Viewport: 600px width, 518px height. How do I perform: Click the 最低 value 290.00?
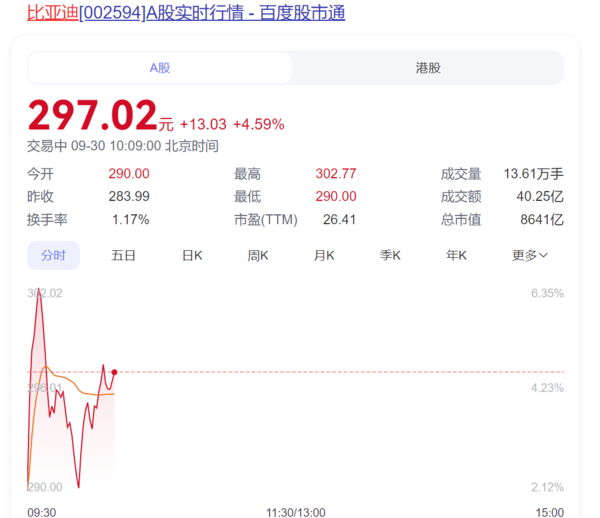pos(336,196)
